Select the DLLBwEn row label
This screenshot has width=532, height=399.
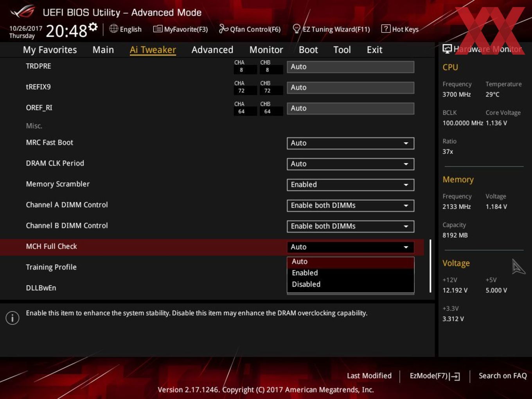pyautogui.click(x=41, y=288)
